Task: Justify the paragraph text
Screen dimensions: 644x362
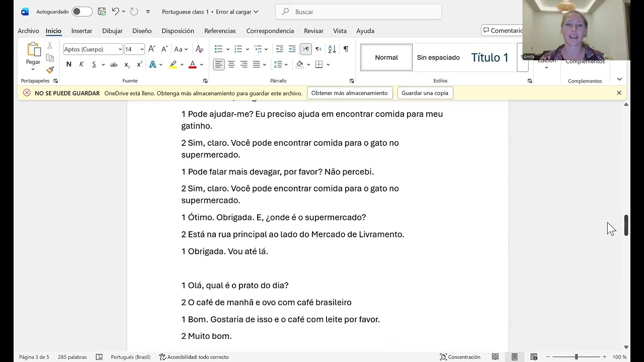Action: click(257, 64)
